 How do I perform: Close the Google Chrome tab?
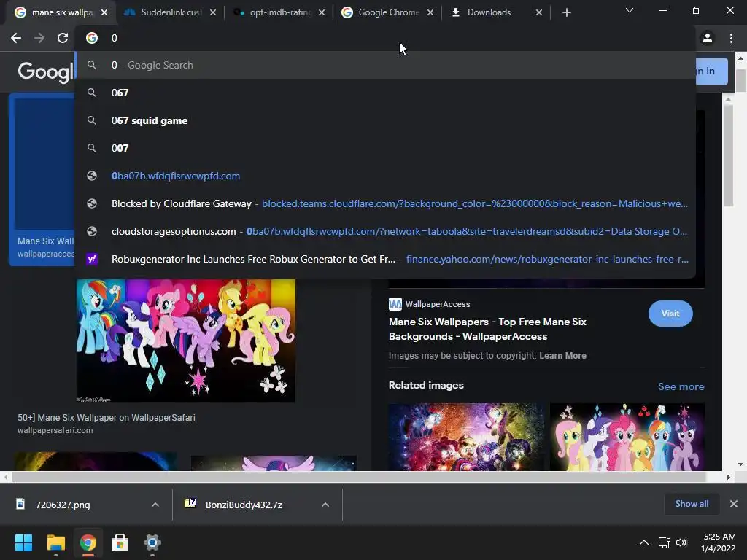tap(430, 12)
